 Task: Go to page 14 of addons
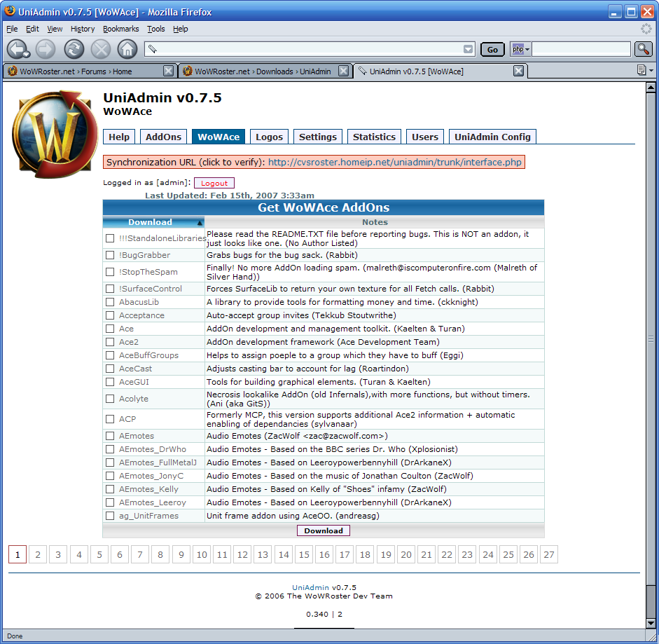pos(284,554)
